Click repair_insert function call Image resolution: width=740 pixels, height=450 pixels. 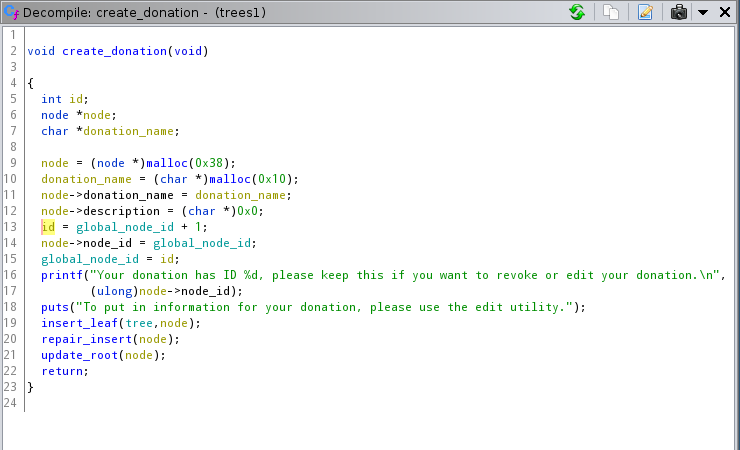click(x=86, y=340)
